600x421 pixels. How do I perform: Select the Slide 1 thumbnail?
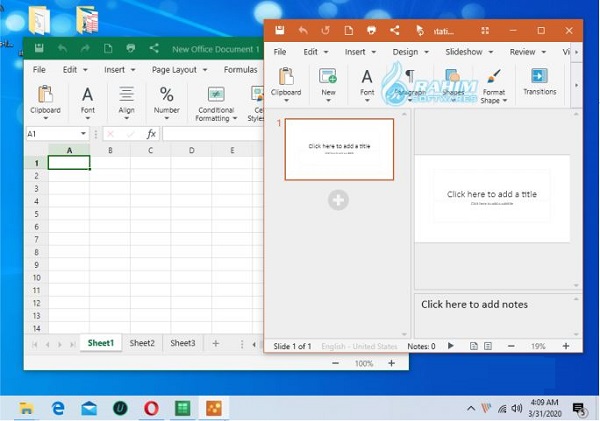(339, 149)
